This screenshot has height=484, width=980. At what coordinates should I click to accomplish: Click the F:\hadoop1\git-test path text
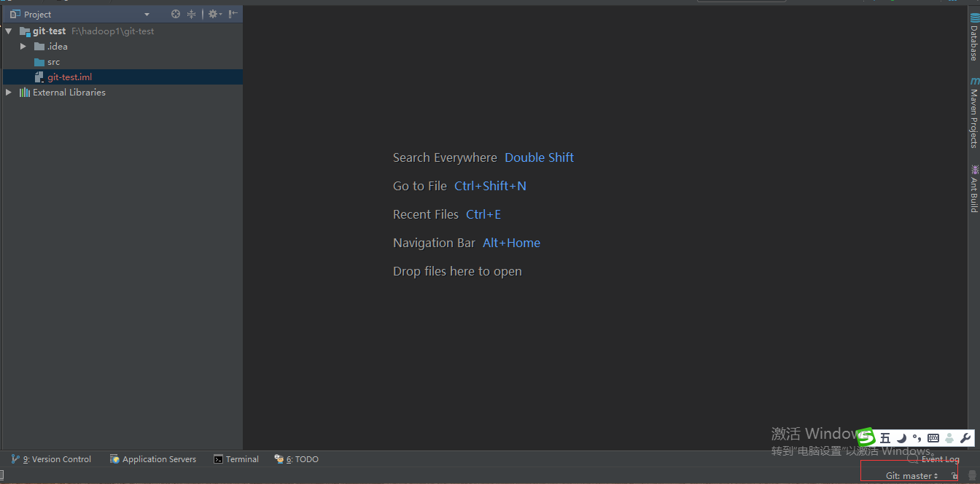click(112, 31)
